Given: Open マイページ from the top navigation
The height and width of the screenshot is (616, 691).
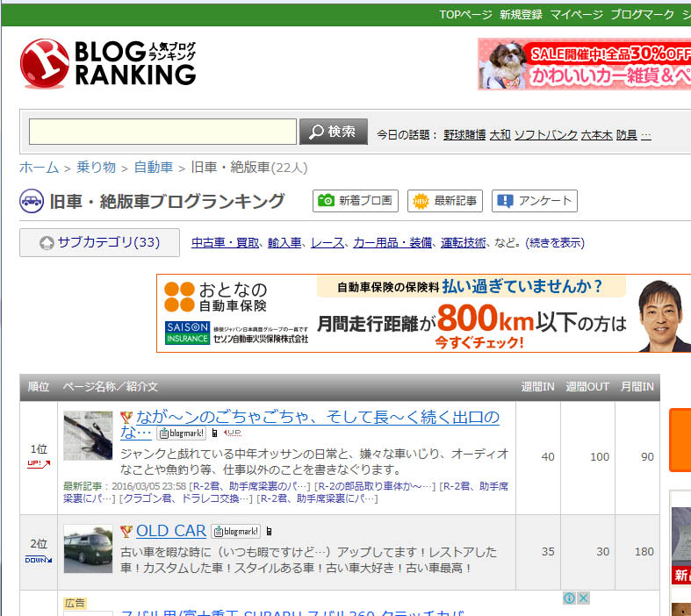Looking at the screenshot, I should 576,15.
